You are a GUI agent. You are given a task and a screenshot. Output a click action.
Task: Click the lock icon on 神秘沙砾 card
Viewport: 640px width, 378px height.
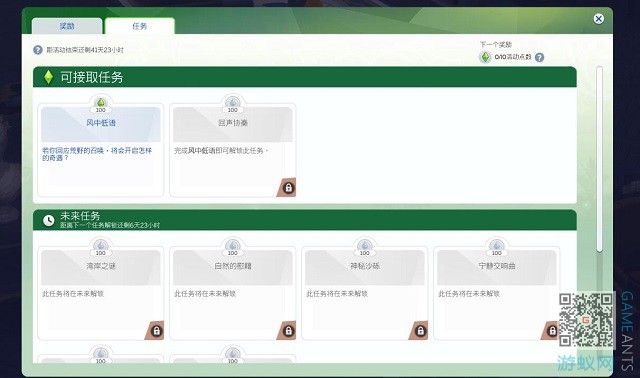coord(420,331)
